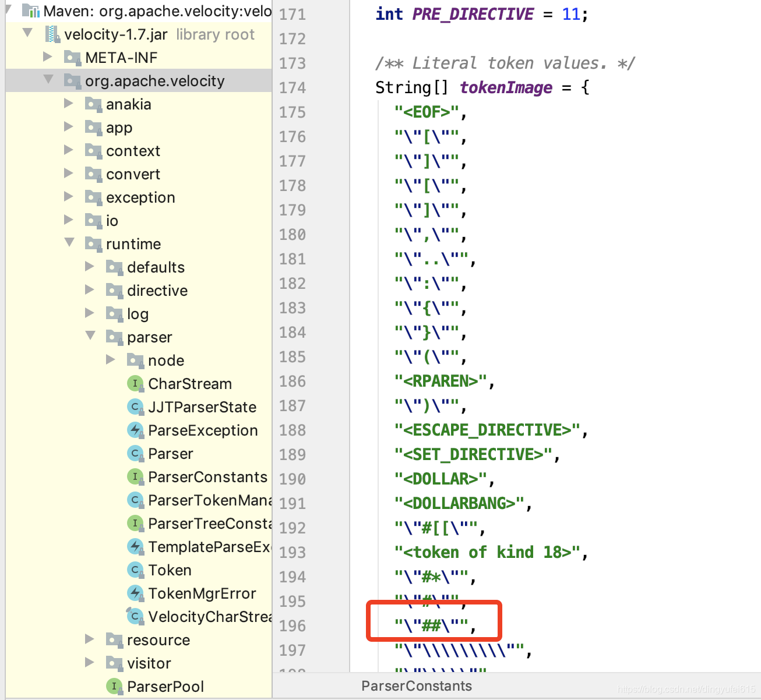Viewport: 761px width, 700px height.
Task: Collapse the velocity-1.7.jar library root
Action: click(27, 33)
